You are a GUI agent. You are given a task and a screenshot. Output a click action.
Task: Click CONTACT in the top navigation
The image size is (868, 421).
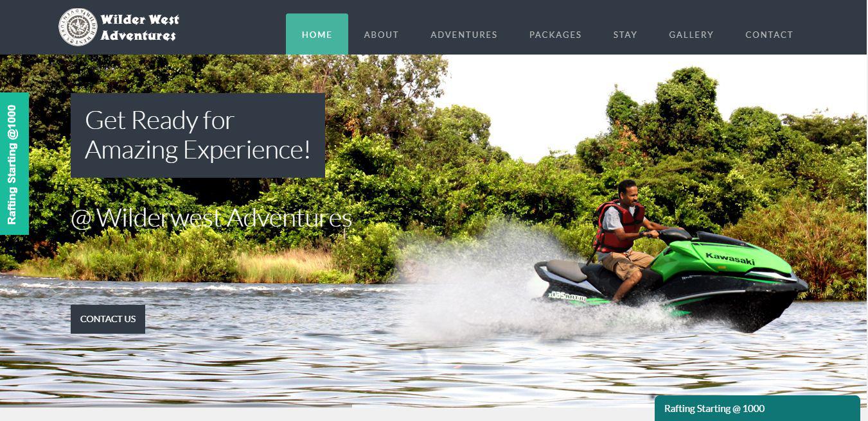769,35
